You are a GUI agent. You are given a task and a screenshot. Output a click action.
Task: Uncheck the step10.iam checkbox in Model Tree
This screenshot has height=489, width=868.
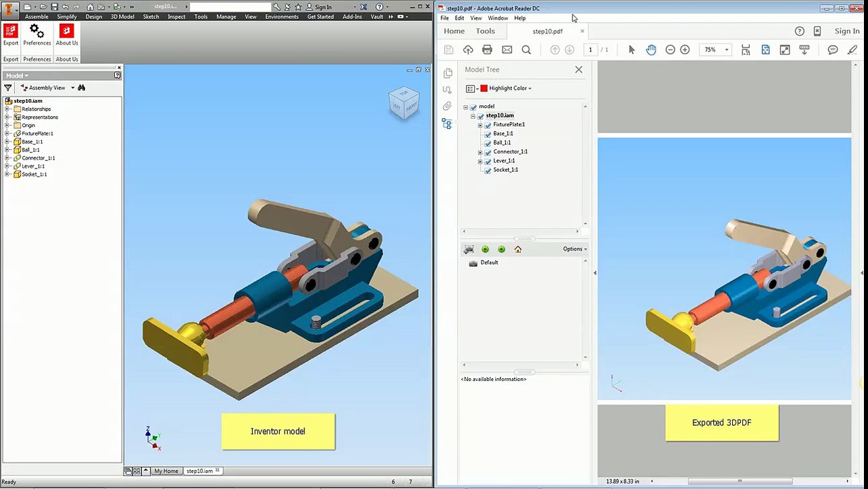[481, 116]
